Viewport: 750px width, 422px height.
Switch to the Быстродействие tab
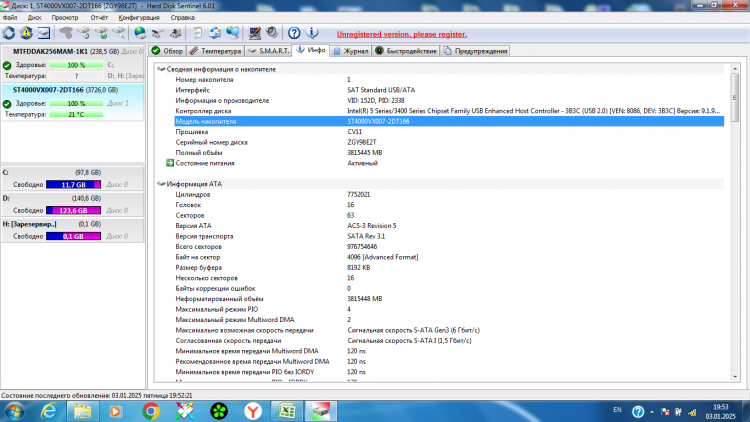(x=406, y=51)
